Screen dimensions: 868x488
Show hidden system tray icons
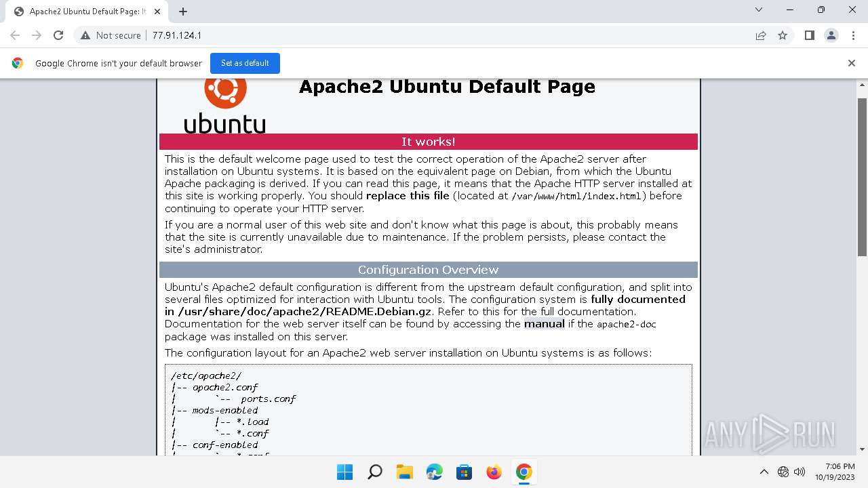coord(764,472)
